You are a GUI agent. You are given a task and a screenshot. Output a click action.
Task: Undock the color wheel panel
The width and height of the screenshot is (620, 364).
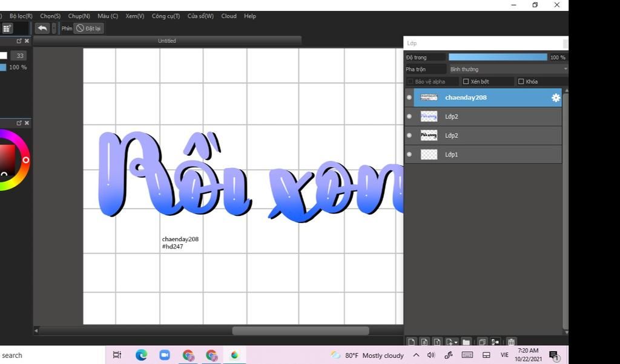(19, 123)
